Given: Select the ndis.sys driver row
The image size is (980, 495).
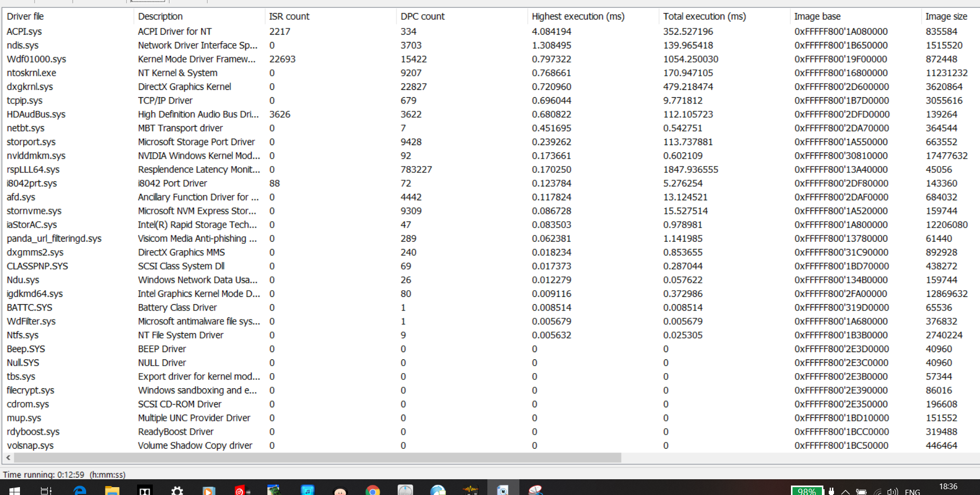Looking at the screenshot, I should click(x=491, y=45).
